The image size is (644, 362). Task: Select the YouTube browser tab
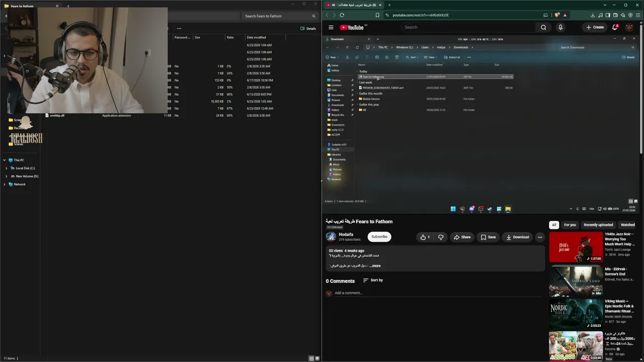pos(354,5)
